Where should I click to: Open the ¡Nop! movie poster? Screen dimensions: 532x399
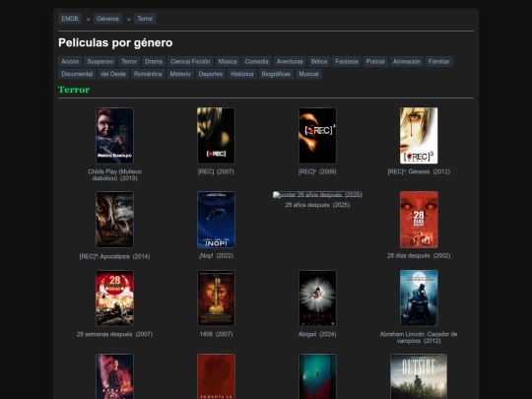click(x=216, y=220)
